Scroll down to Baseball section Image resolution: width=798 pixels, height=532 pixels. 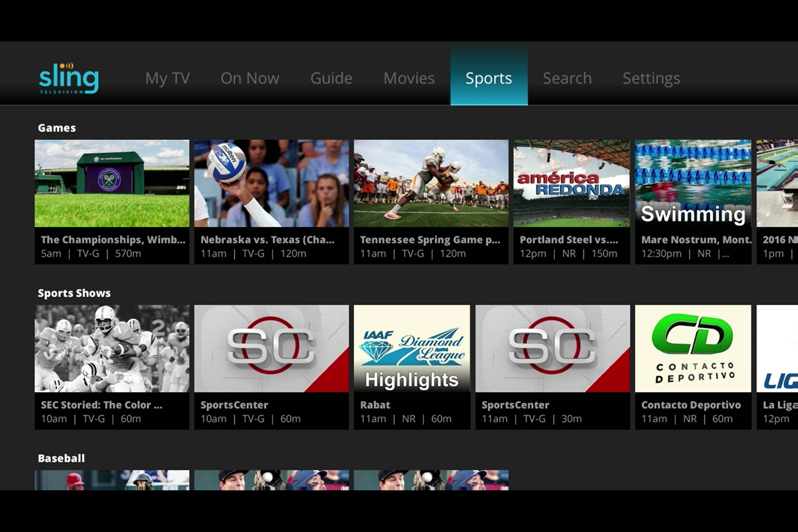(x=61, y=458)
